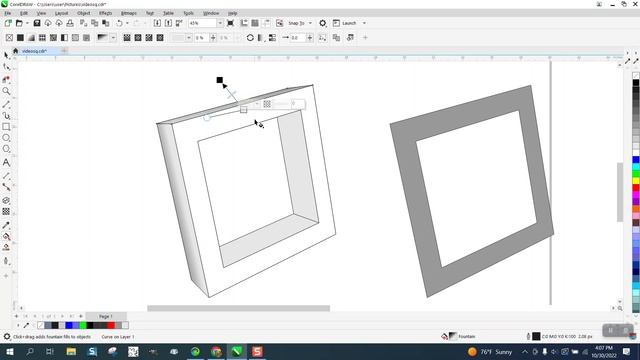This screenshot has height=360, width=640.
Task: Click the add page plus button
Action: pyautogui.click(x=16, y=316)
